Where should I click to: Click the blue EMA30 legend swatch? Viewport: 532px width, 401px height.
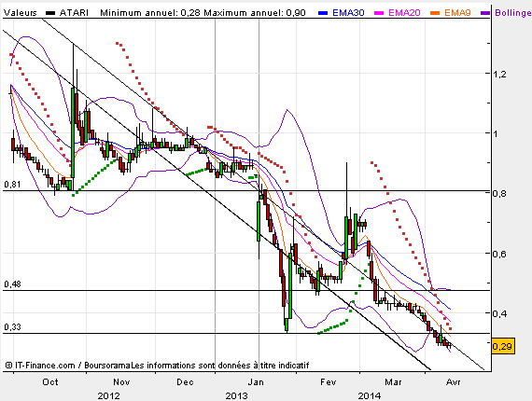(323, 13)
